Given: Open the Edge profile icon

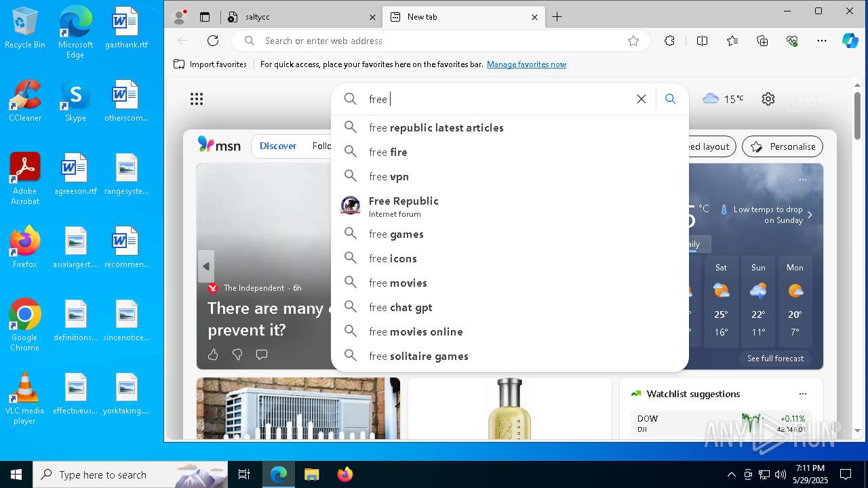Looking at the screenshot, I should click(180, 17).
